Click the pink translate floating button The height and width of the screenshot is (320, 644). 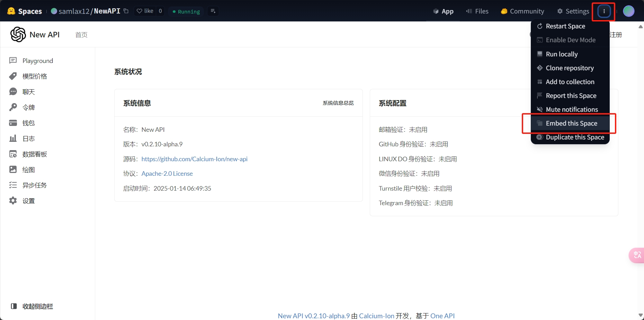[637, 255]
